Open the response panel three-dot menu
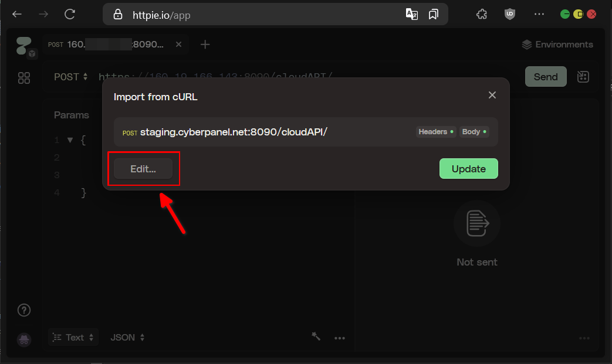Image resolution: width=612 pixels, height=364 pixels. (x=584, y=338)
